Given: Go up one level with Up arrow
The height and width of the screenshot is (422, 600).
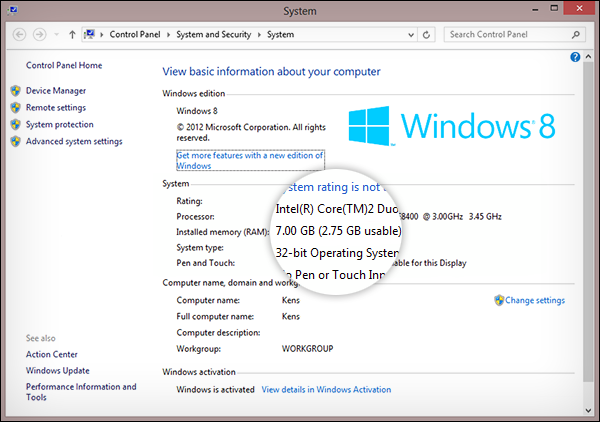Looking at the screenshot, I should pyautogui.click(x=72, y=34).
